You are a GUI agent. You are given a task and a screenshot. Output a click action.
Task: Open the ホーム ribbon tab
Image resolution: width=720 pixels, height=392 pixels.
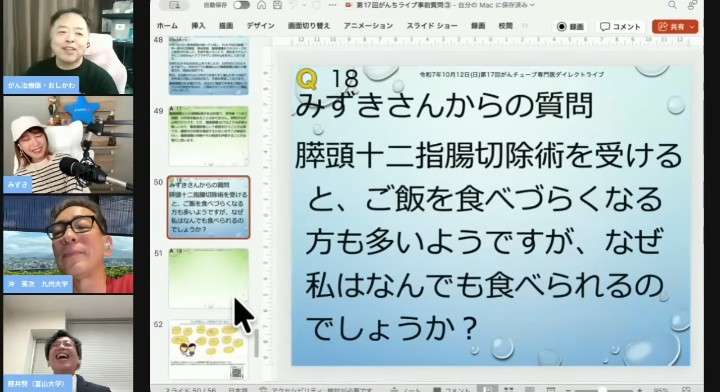pos(167,26)
